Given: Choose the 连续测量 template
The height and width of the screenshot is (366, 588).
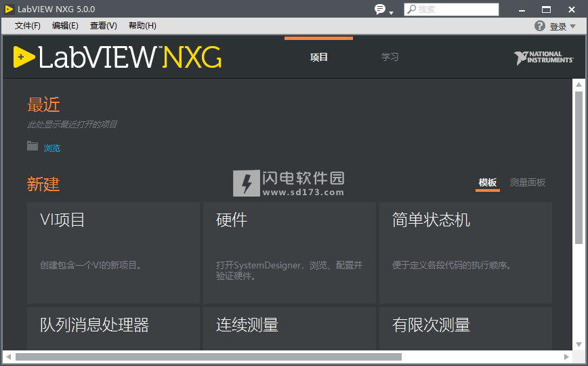Looking at the screenshot, I should click(x=289, y=329).
